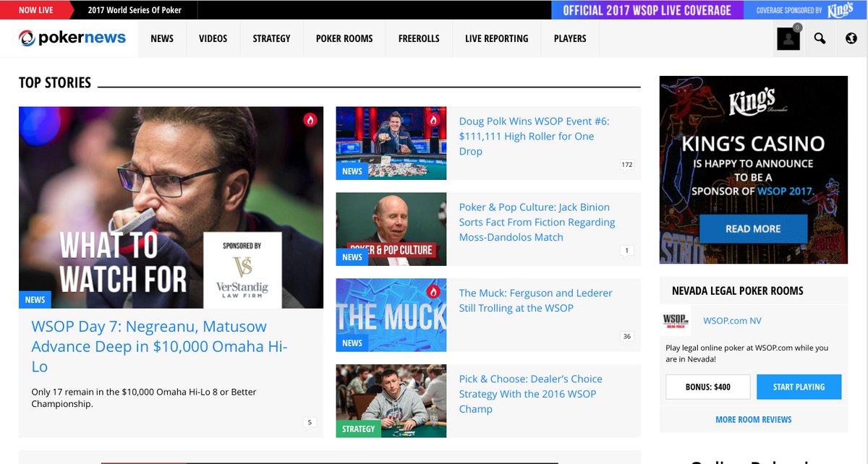Click the hot flame icon on Negreanu image
This screenshot has height=464, width=868.
[x=310, y=120]
